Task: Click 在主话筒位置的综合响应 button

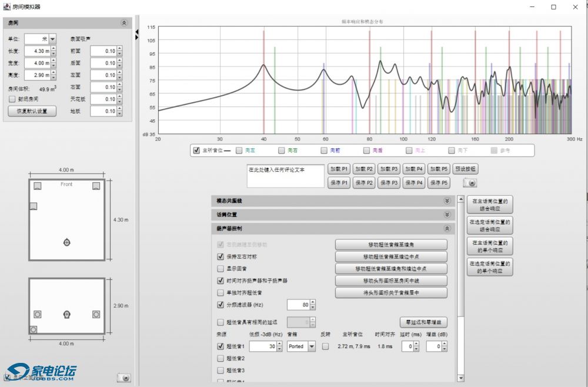Action: tap(490, 205)
